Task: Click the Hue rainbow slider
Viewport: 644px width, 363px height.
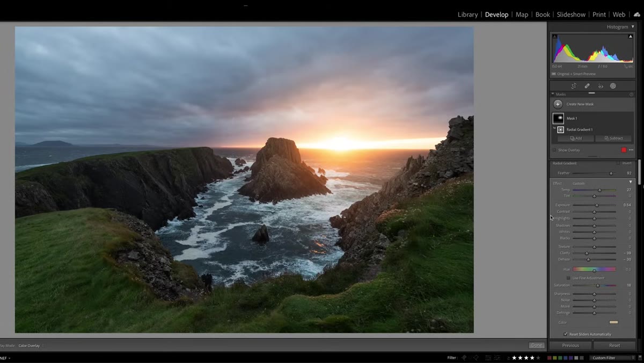Action: point(594,269)
